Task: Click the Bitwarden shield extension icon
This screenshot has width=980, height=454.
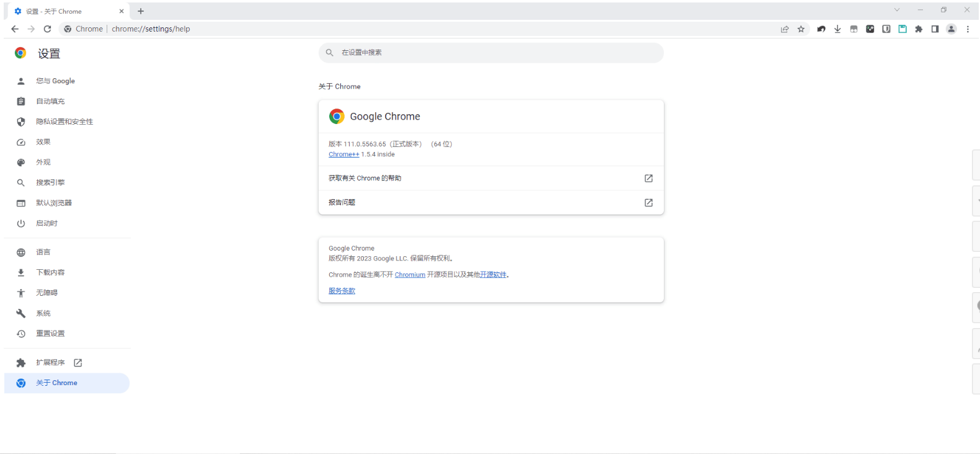Action: (886, 29)
